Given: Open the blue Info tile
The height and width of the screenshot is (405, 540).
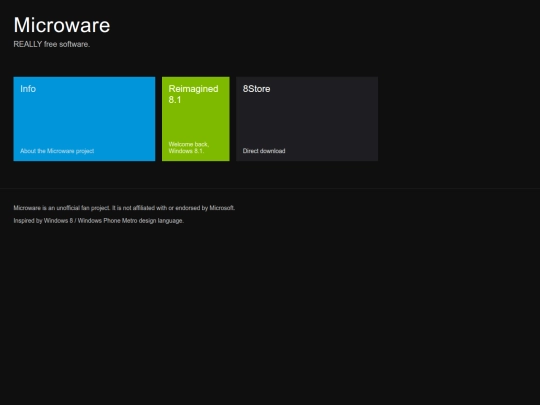Looking at the screenshot, I should coord(84,119).
